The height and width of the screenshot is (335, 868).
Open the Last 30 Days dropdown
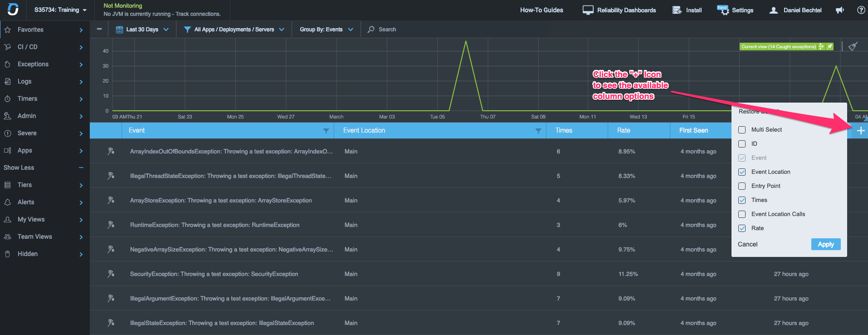click(142, 30)
